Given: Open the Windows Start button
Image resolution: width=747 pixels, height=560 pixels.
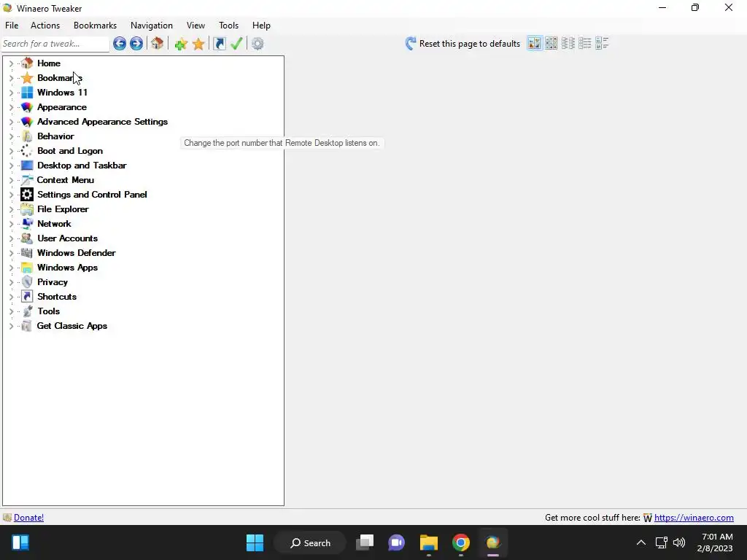Looking at the screenshot, I should point(255,542).
